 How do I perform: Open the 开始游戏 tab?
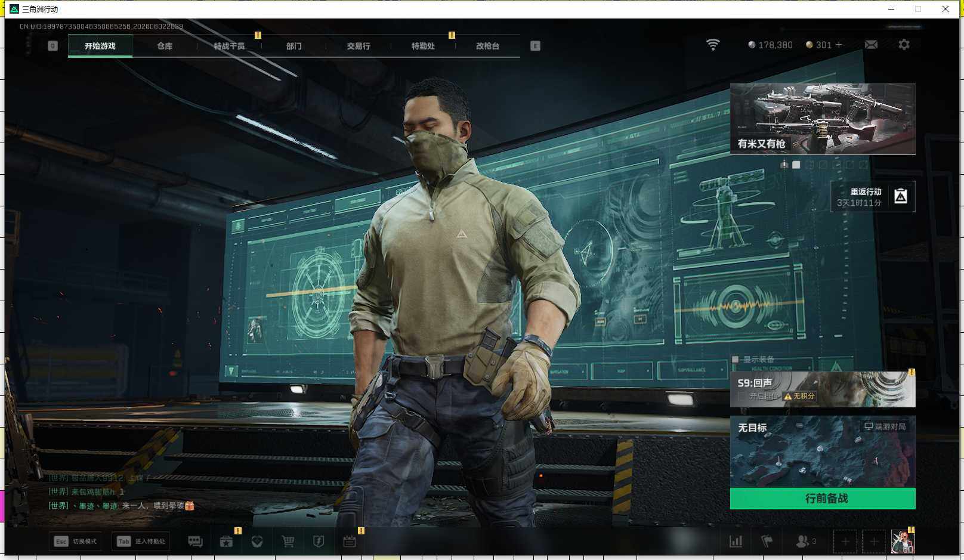pos(100,46)
